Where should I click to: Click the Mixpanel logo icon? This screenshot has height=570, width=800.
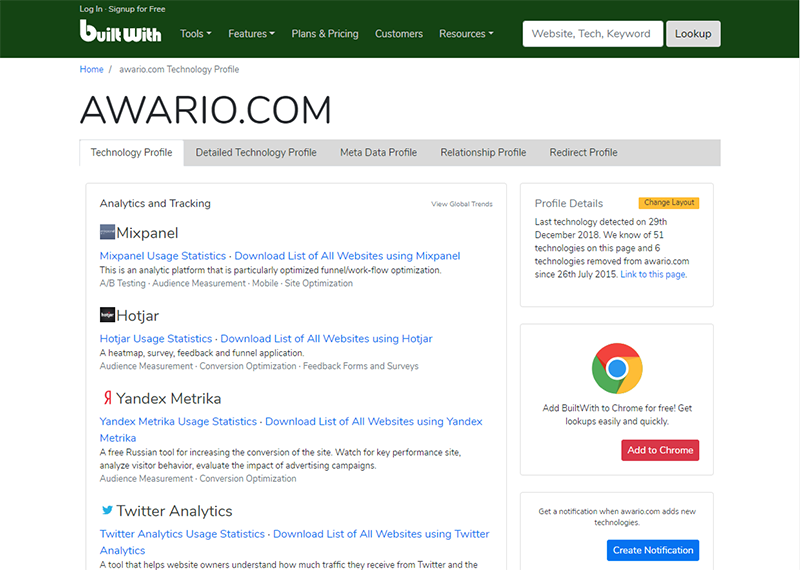coord(107,232)
